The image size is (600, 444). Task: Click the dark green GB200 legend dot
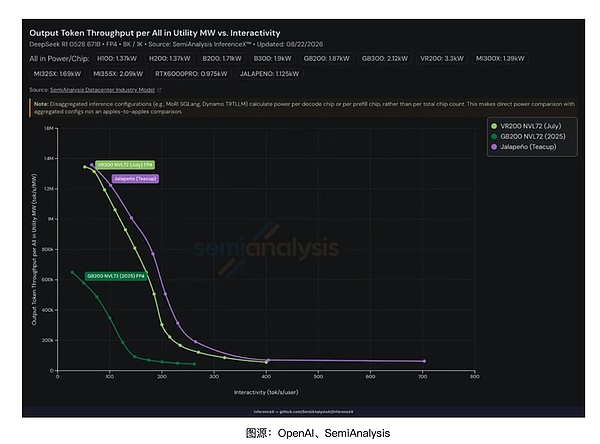tap(494, 136)
